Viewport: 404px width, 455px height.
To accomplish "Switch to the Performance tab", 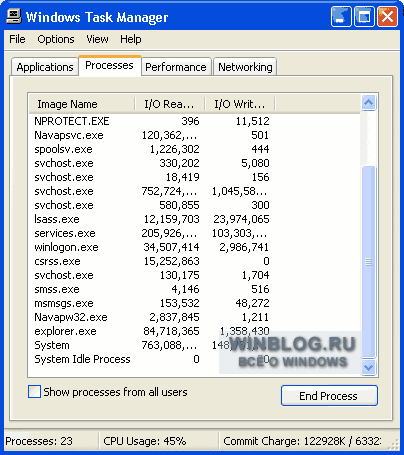I will [x=176, y=67].
